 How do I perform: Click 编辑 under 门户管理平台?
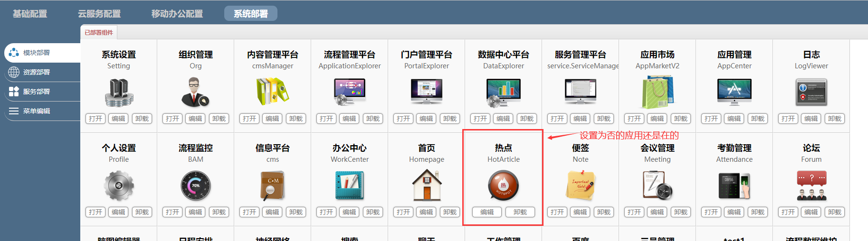426,119
